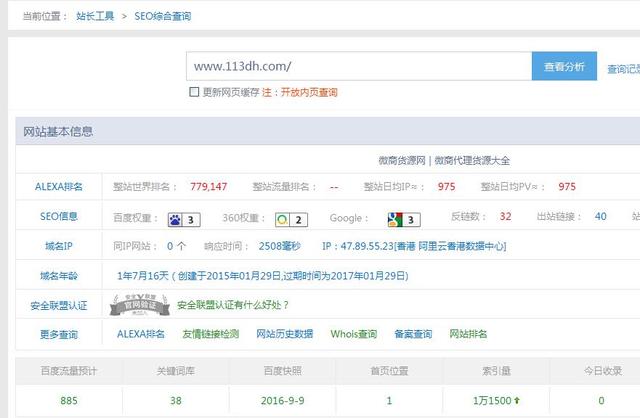640x418 pixels.
Task: Click the 开放内页查询 notice link
Action: [309, 92]
